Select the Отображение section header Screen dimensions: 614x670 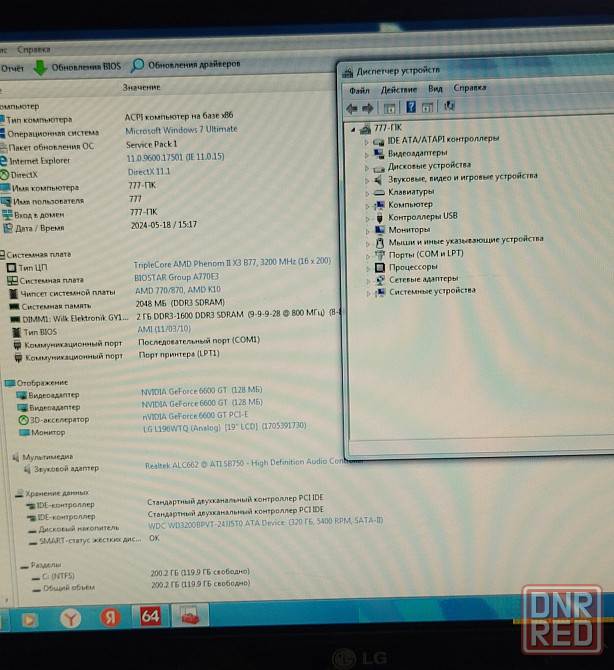click(x=42, y=383)
